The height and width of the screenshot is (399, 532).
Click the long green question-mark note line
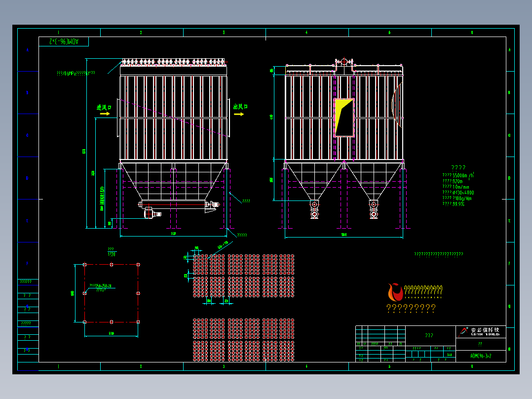(x=439, y=254)
